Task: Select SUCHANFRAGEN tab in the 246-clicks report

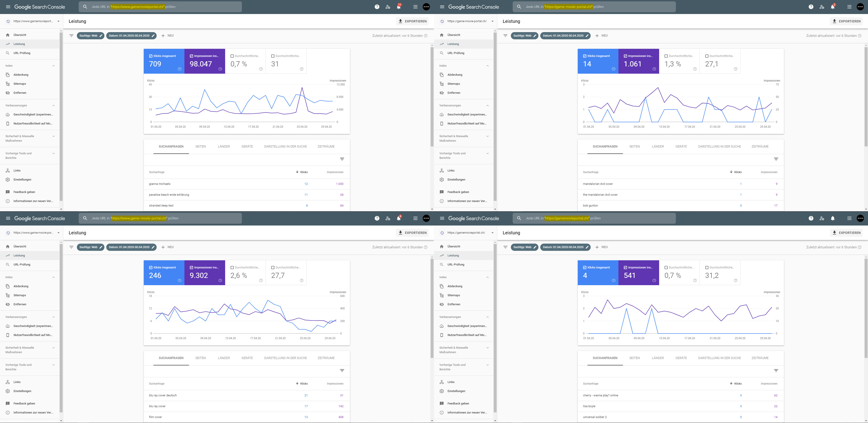Action: (x=171, y=358)
